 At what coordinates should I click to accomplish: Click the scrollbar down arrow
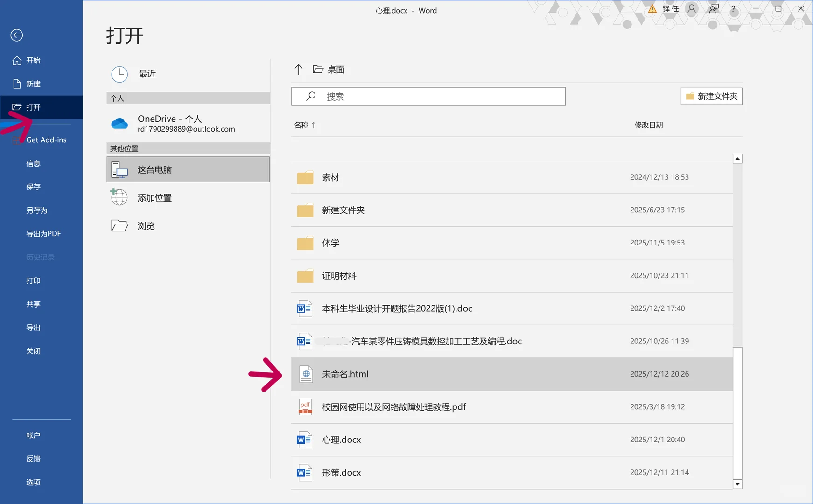(737, 484)
